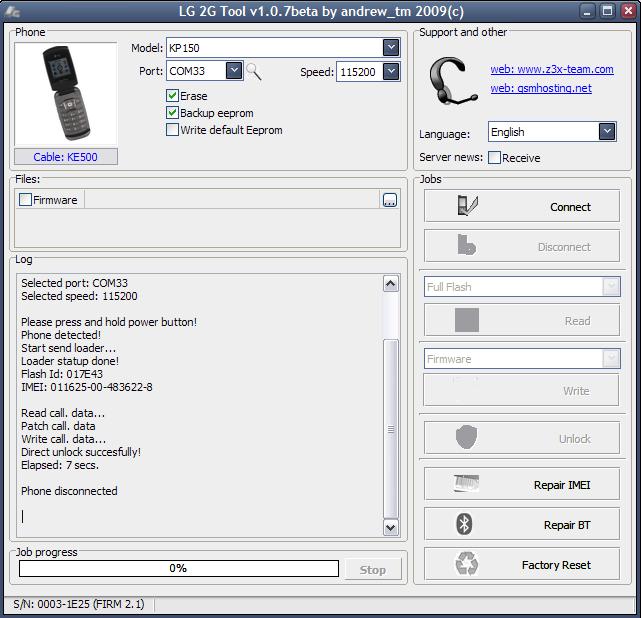Maximize the LG 2G Tool window
This screenshot has width=641, height=618.
tap(608, 11)
